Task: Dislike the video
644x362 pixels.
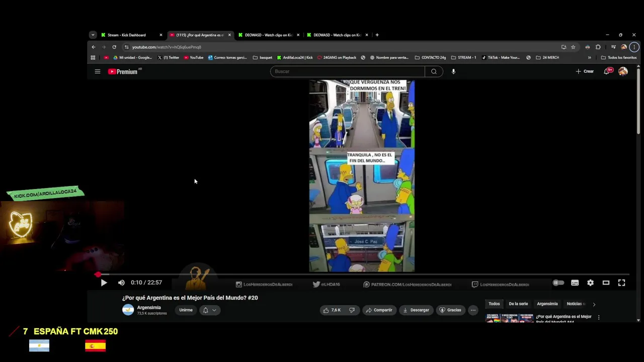Action: [x=352, y=310]
